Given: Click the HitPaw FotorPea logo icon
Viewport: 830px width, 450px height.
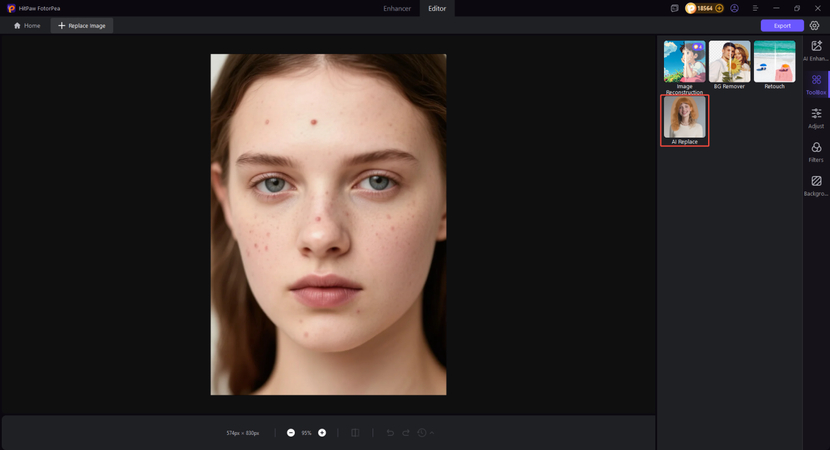Looking at the screenshot, I should [x=11, y=8].
